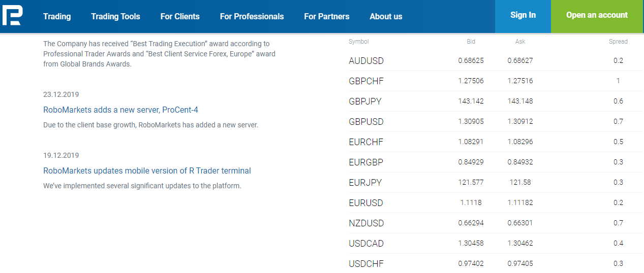Open the R Trader mobile update news link
This screenshot has width=644, height=273.
pyautogui.click(x=147, y=170)
